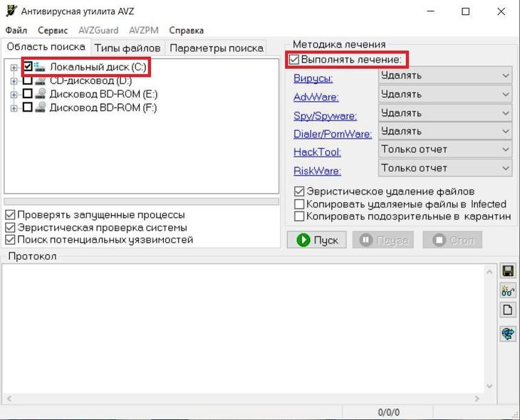Follow the Spy/Spyware link
Image resolution: width=520 pixels, height=420 pixels.
tap(325, 116)
